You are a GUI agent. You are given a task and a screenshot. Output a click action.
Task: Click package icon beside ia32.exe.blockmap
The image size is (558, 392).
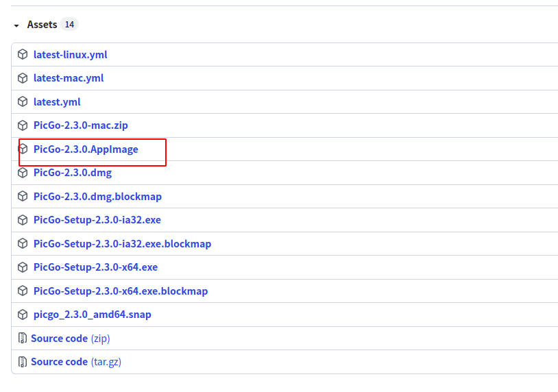point(23,244)
